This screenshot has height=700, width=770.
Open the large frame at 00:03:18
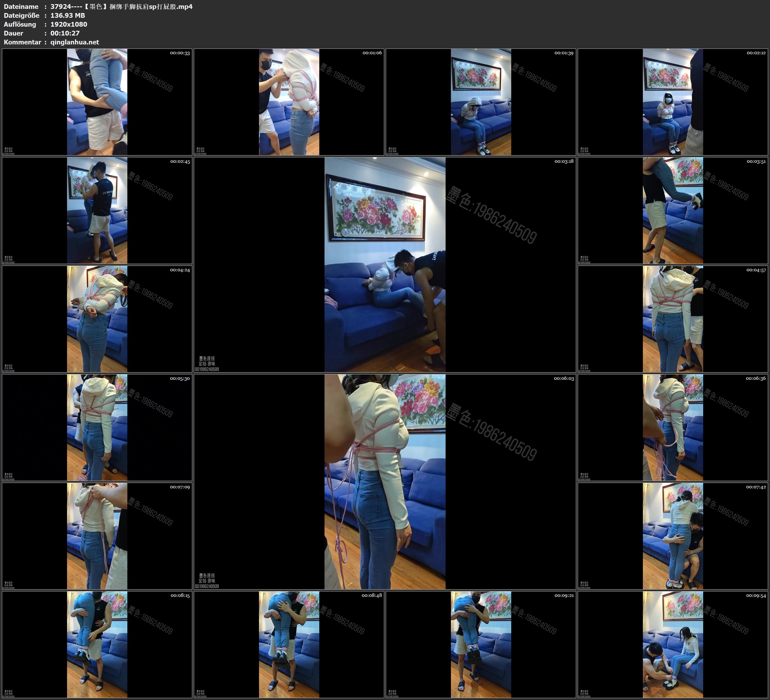coord(385,264)
